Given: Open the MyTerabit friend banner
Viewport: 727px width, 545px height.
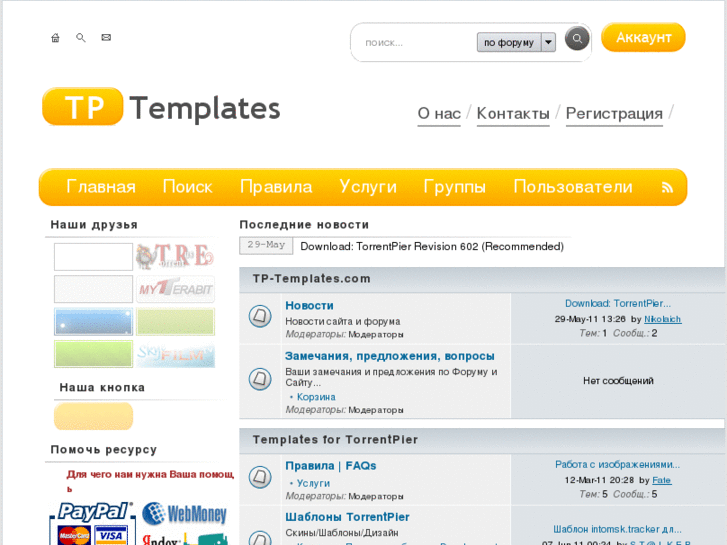Looking at the screenshot, I should pos(175,289).
